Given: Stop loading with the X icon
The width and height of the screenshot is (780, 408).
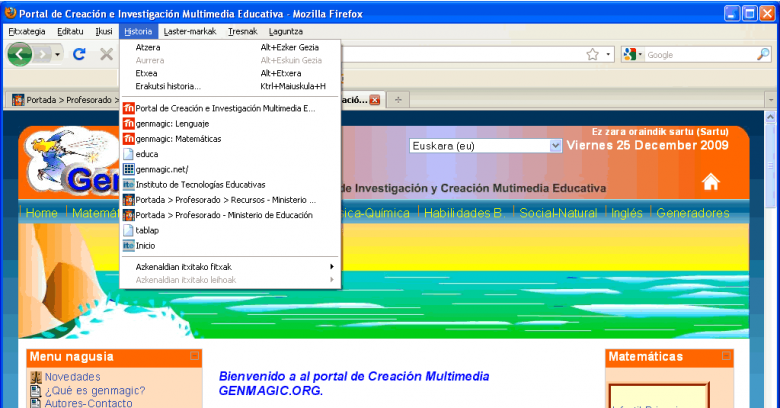Looking at the screenshot, I should click(106, 54).
